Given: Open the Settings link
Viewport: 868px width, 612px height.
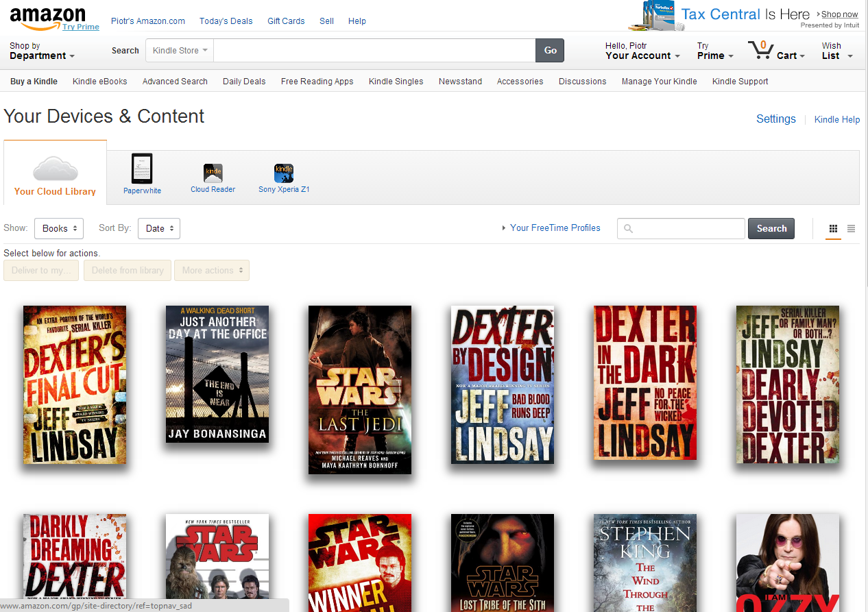Looking at the screenshot, I should 776,119.
